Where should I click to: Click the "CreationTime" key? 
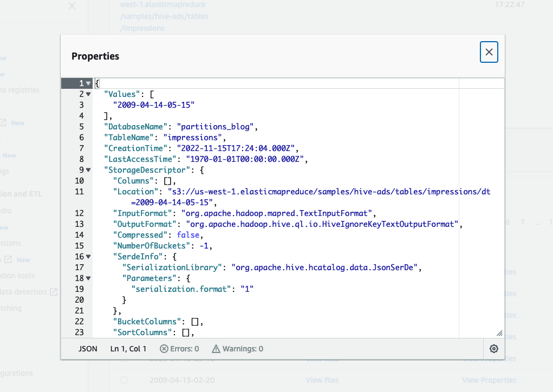(x=135, y=148)
